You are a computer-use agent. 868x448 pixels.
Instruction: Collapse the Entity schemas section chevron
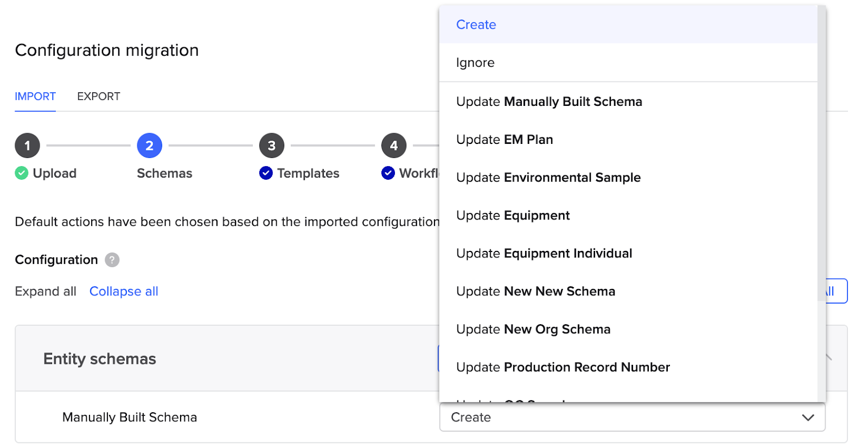click(828, 357)
